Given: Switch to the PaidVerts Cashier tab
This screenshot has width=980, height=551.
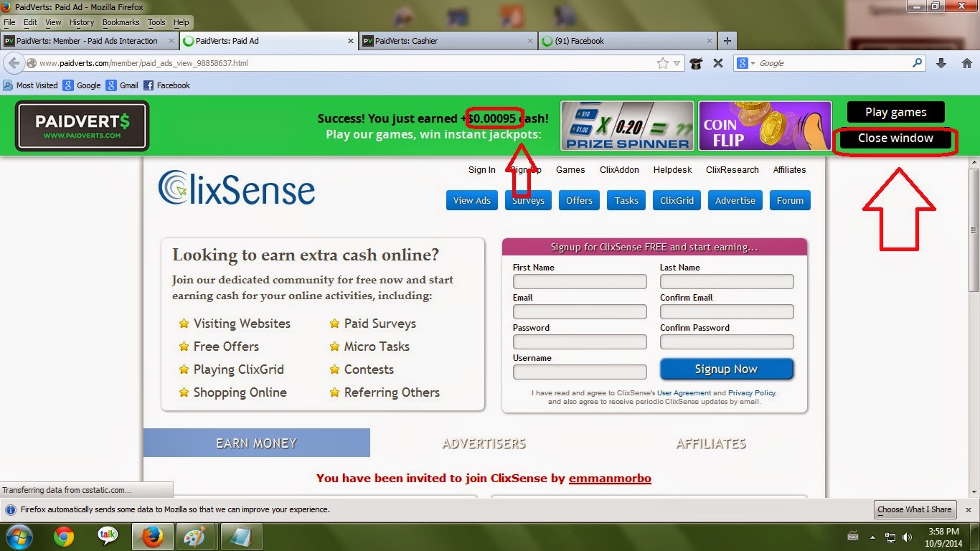Looking at the screenshot, I should 448,41.
